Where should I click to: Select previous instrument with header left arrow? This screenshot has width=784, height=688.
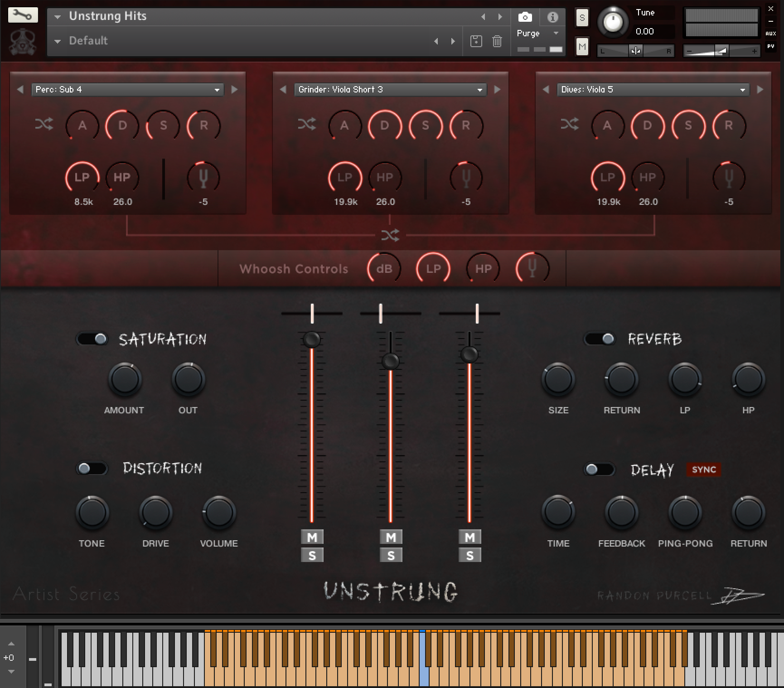tap(483, 17)
